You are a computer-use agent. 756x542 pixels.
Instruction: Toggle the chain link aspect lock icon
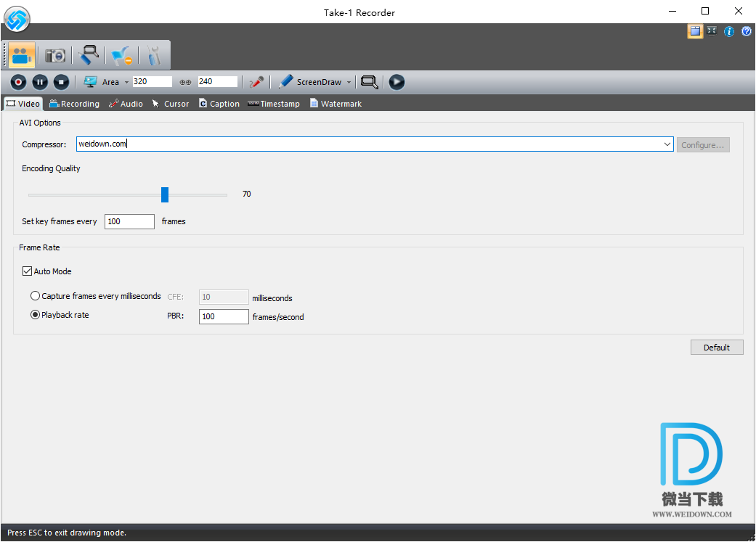(185, 83)
